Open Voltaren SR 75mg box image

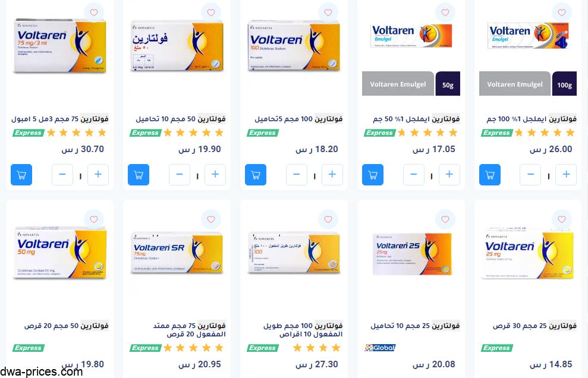coord(177,253)
